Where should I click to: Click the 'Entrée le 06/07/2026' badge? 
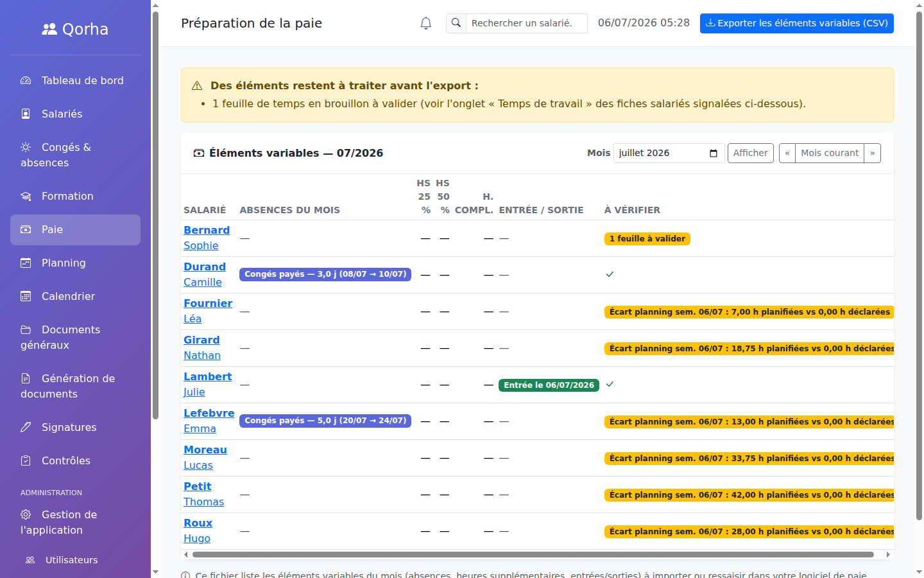(549, 385)
